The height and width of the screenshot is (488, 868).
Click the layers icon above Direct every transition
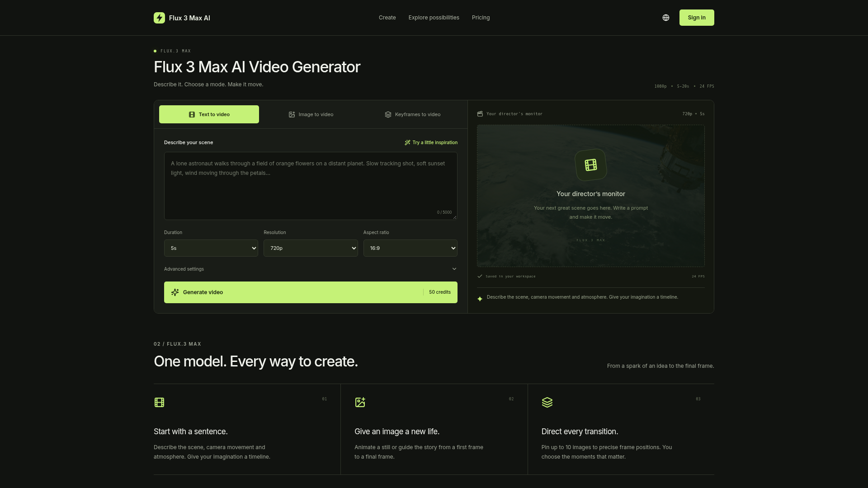pyautogui.click(x=547, y=402)
